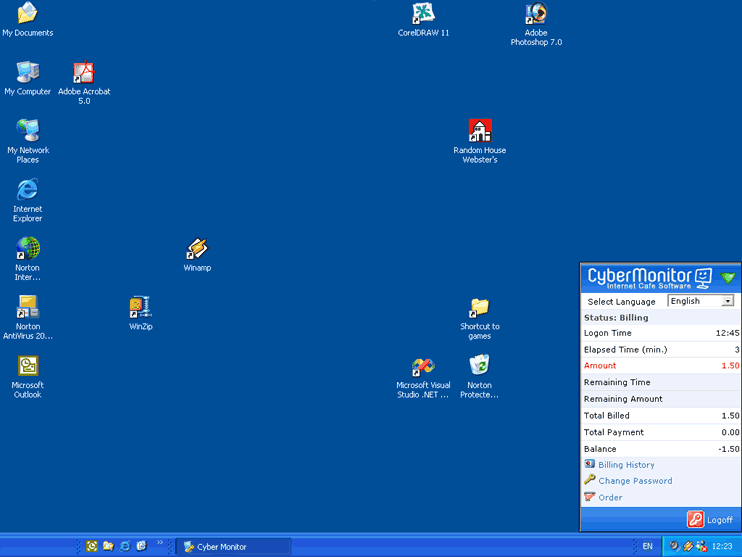
Task: Click the red Amount row label
Action: point(600,365)
